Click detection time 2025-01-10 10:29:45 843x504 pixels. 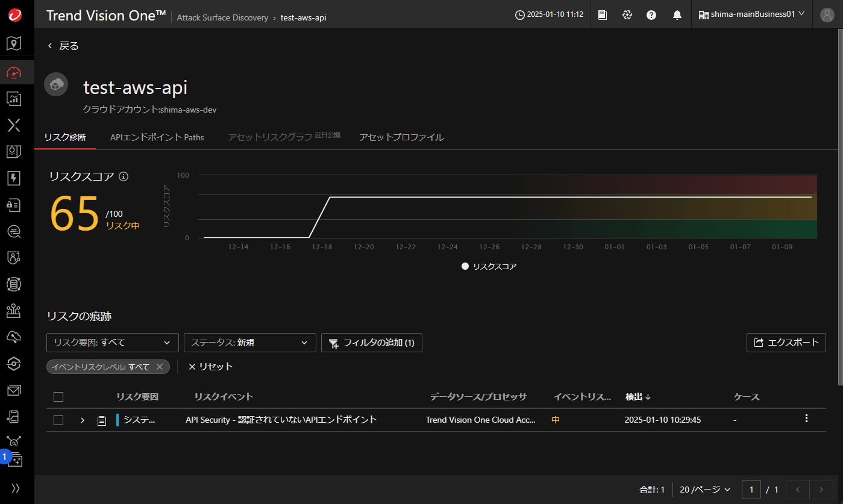coord(663,420)
